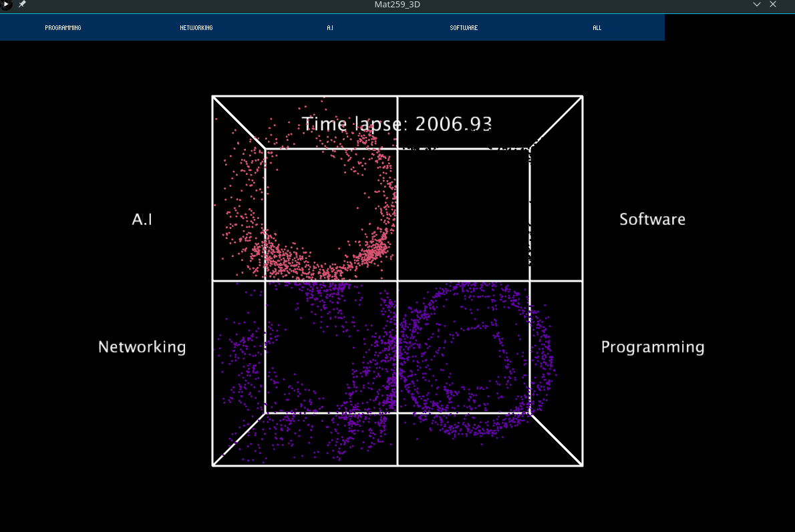This screenshot has height=532, width=795.
Task: Click the Time lapse counter text
Action: pyautogui.click(x=397, y=124)
